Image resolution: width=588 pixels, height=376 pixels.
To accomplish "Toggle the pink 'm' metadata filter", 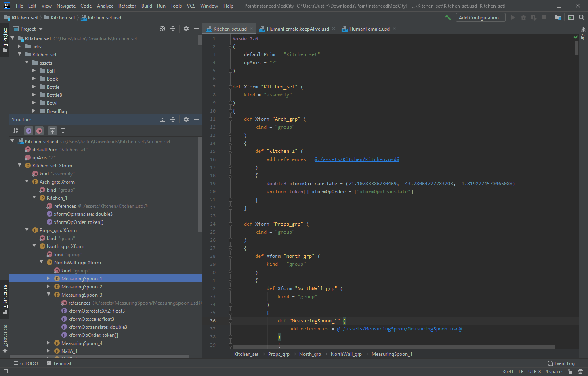I will pos(39,131).
